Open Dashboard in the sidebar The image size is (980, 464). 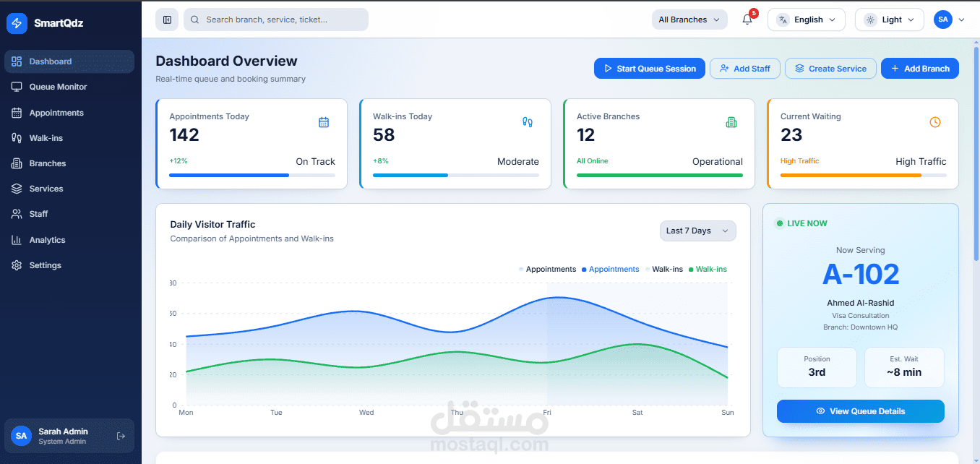69,61
